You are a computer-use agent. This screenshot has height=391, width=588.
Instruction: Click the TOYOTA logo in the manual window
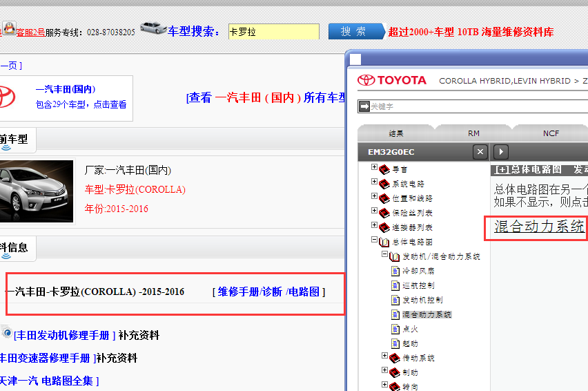tap(392, 80)
